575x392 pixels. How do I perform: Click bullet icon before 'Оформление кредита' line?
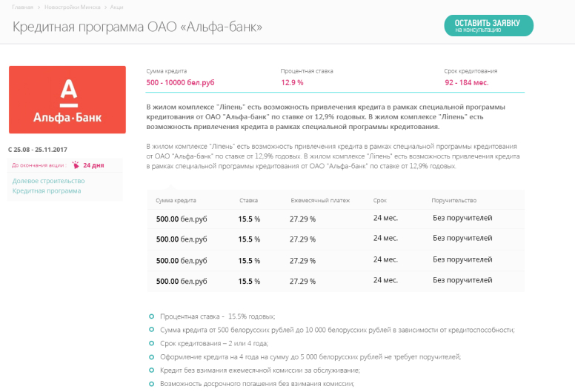(151, 356)
